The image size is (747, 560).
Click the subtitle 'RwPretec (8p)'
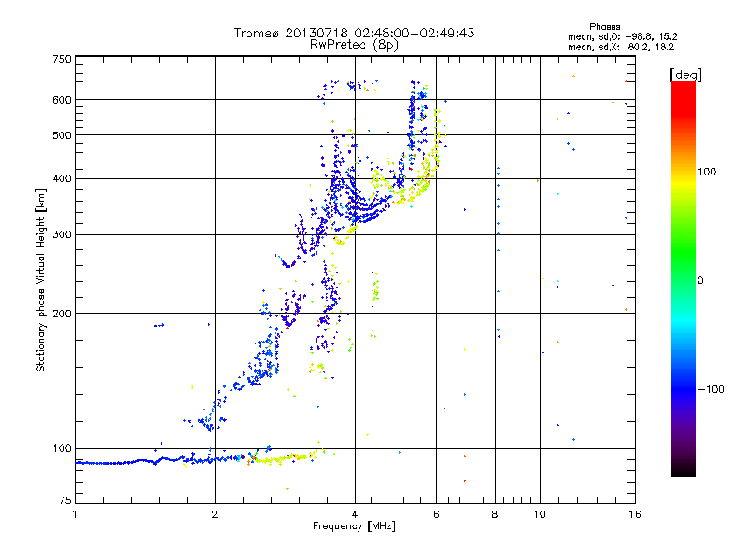(354, 45)
